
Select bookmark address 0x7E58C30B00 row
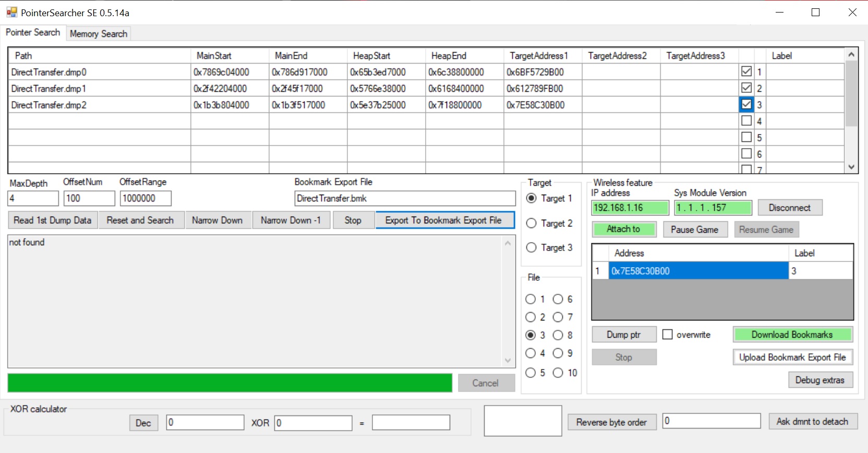pos(698,271)
